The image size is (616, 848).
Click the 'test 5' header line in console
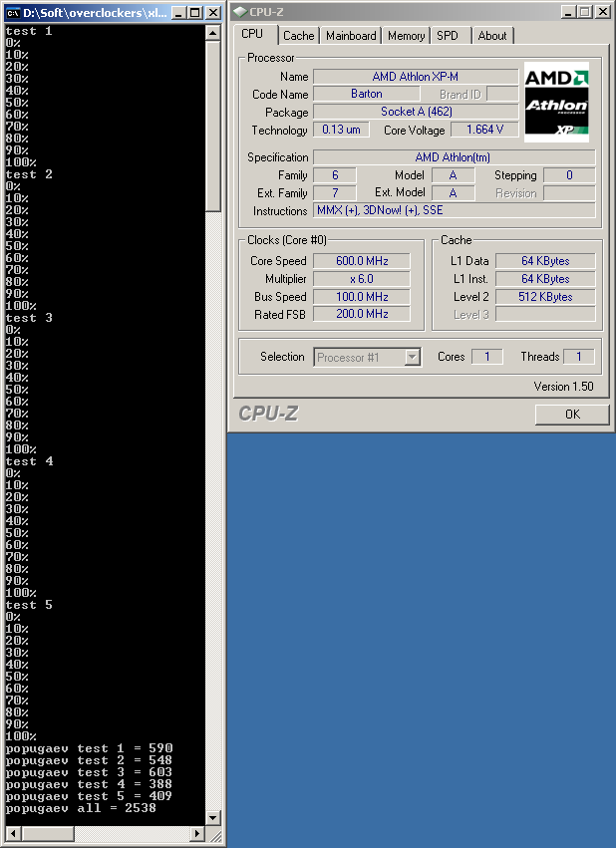pos(29,605)
